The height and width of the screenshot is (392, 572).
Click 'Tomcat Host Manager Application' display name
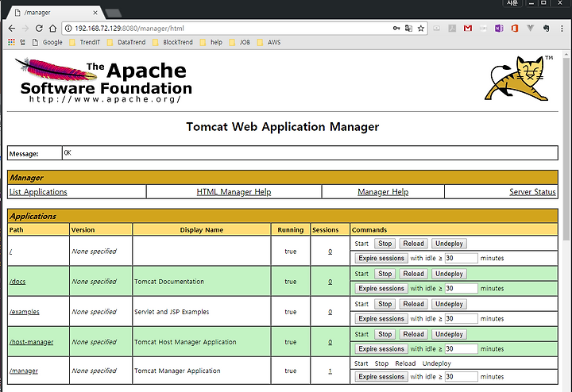[x=185, y=342]
